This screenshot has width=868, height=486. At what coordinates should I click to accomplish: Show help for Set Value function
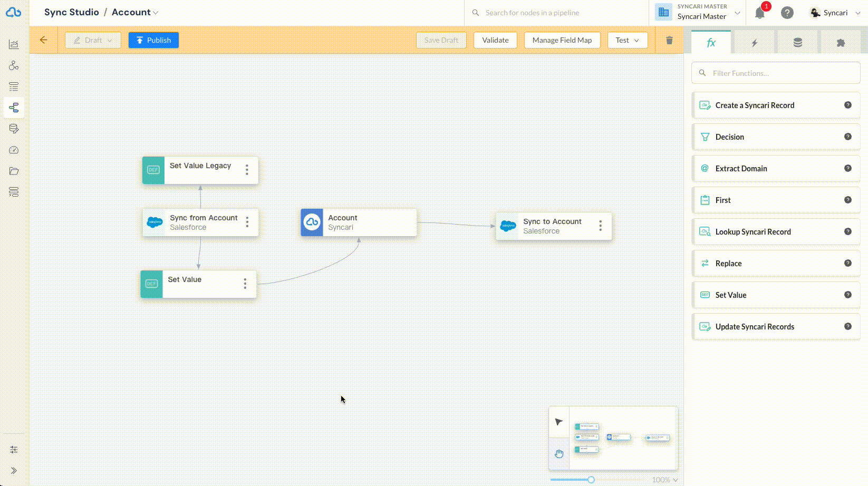[x=848, y=295]
